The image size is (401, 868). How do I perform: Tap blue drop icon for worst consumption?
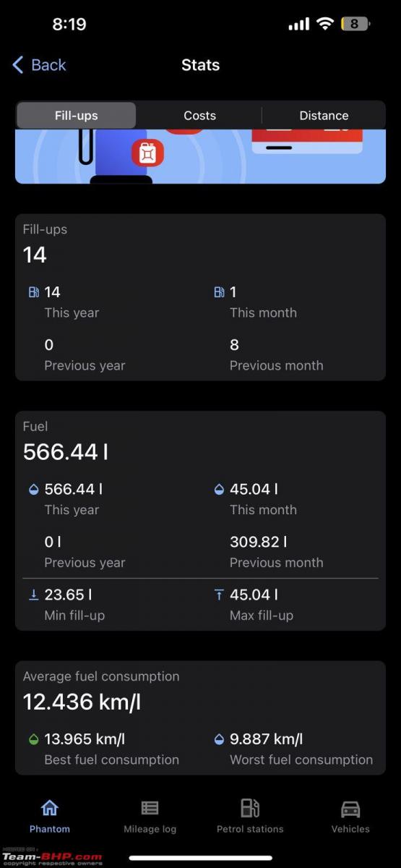219,739
